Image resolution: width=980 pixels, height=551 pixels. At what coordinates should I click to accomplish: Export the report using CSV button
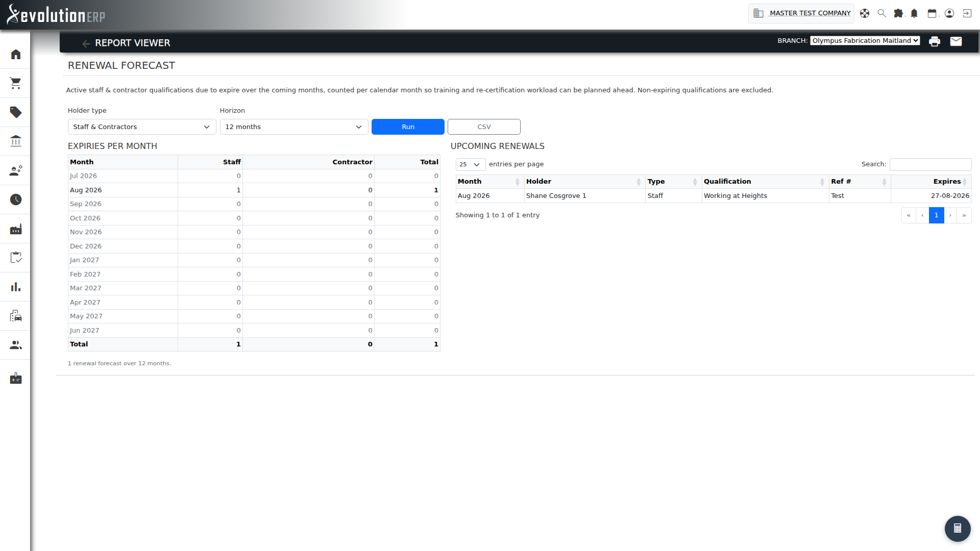point(484,127)
